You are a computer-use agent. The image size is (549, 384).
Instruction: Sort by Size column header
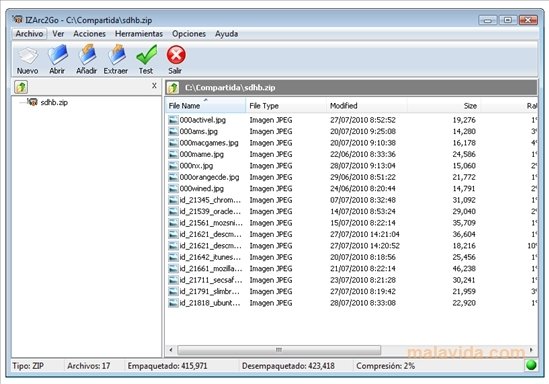pyautogui.click(x=444, y=105)
